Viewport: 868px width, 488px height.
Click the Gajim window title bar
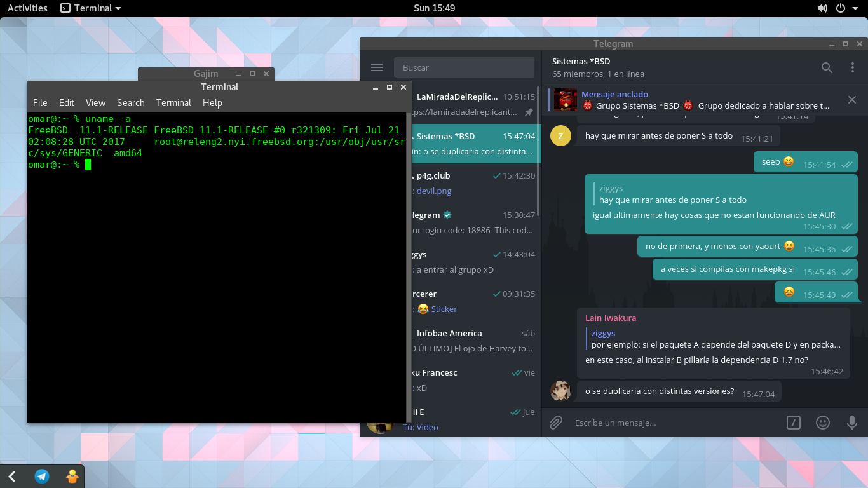click(206, 74)
